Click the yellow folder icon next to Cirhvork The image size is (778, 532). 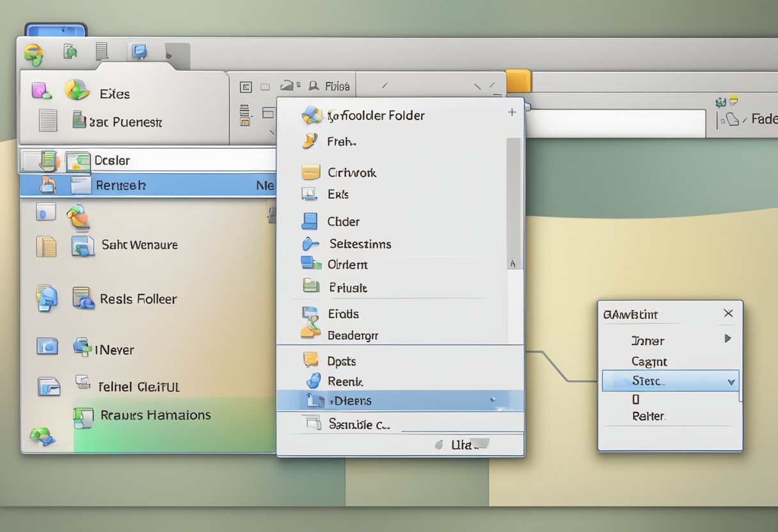tap(310, 172)
